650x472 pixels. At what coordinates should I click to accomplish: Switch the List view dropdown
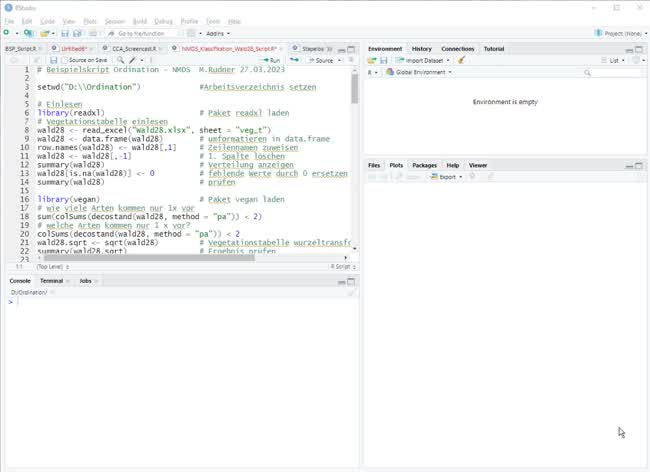pyautogui.click(x=613, y=61)
